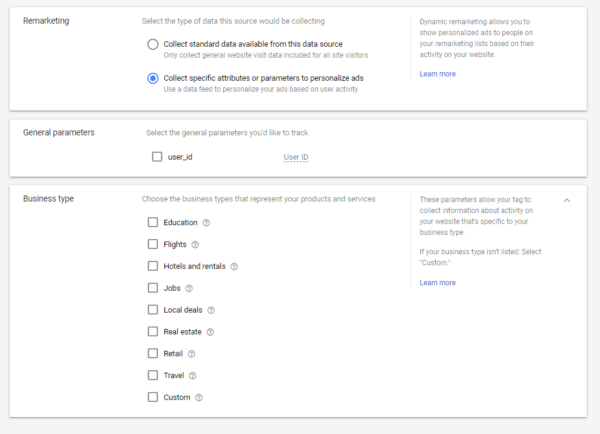
Task: Click the User ID dotted-underline label
Action: 296,157
